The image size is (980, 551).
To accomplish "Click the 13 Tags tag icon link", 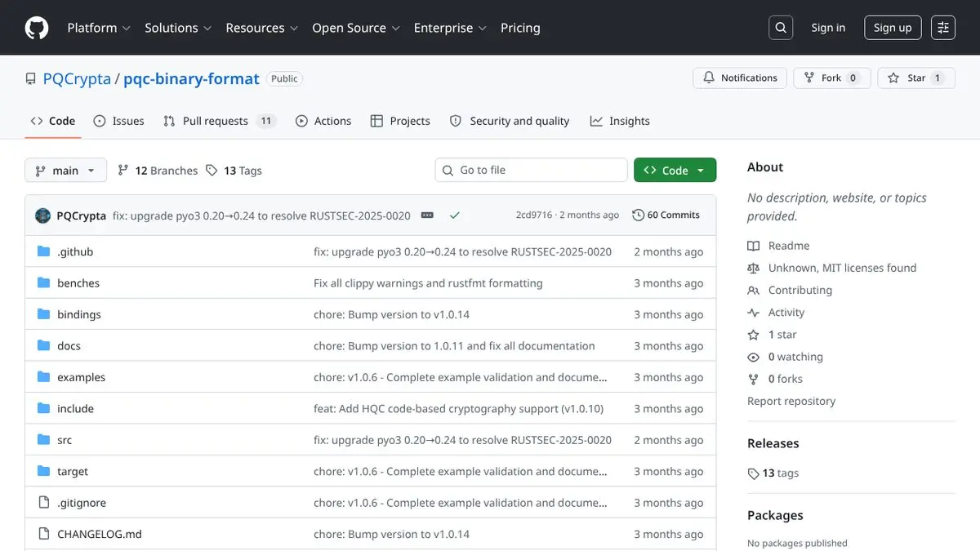I will tap(234, 171).
